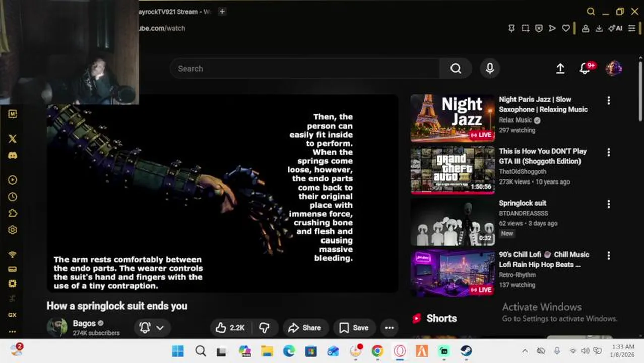The width and height of the screenshot is (644, 363).
Task: Open the network limiter wifi icon
Action: [13, 255]
